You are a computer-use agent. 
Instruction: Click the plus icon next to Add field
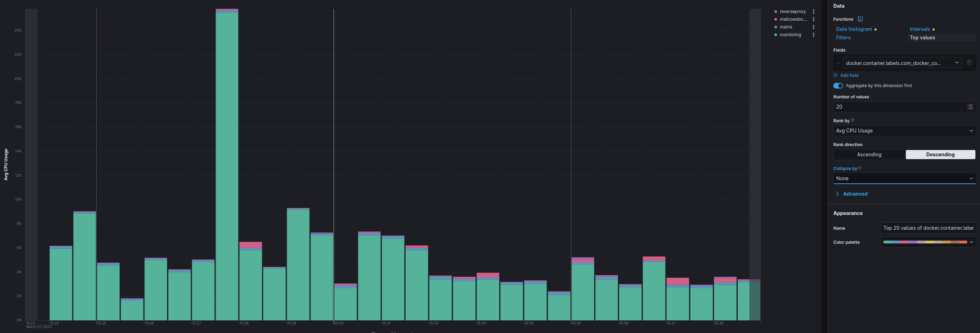[835, 75]
